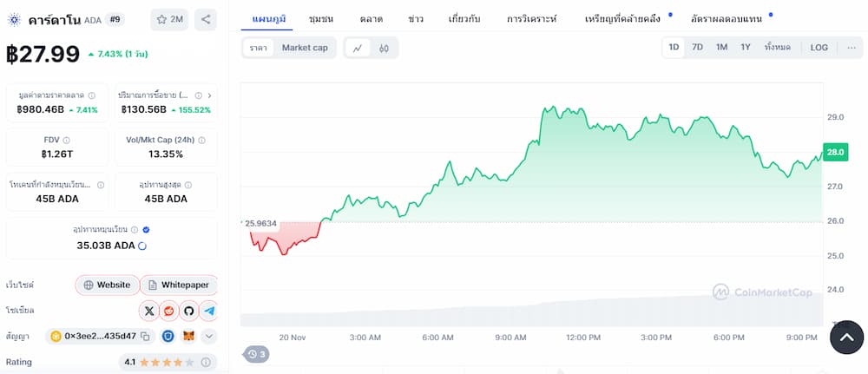The image size is (868, 374).
Task: Expand trading volume details chevron
Action: tap(210, 95)
